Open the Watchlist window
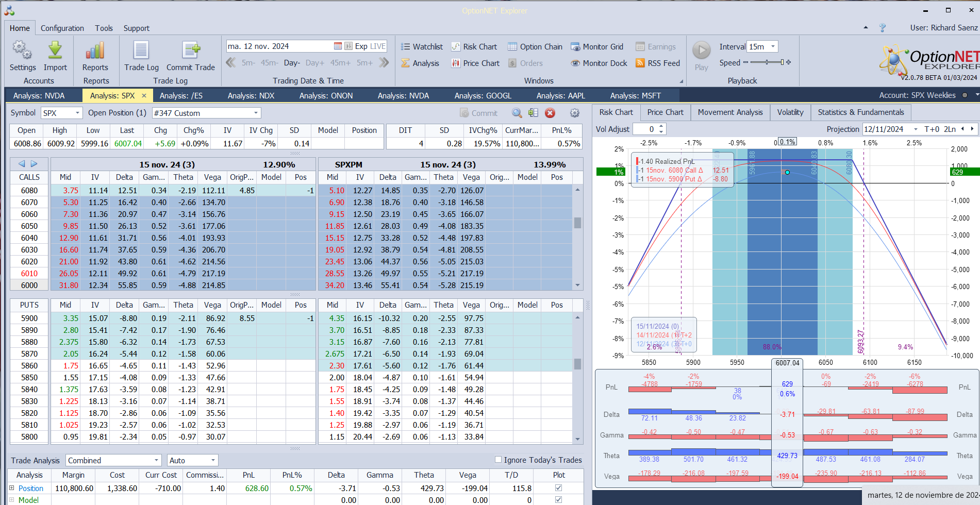 (422, 47)
